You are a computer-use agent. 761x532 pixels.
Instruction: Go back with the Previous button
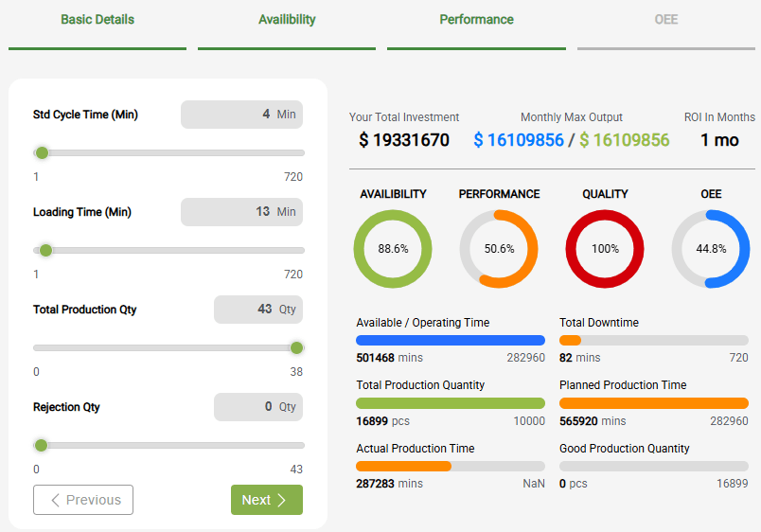(x=83, y=500)
